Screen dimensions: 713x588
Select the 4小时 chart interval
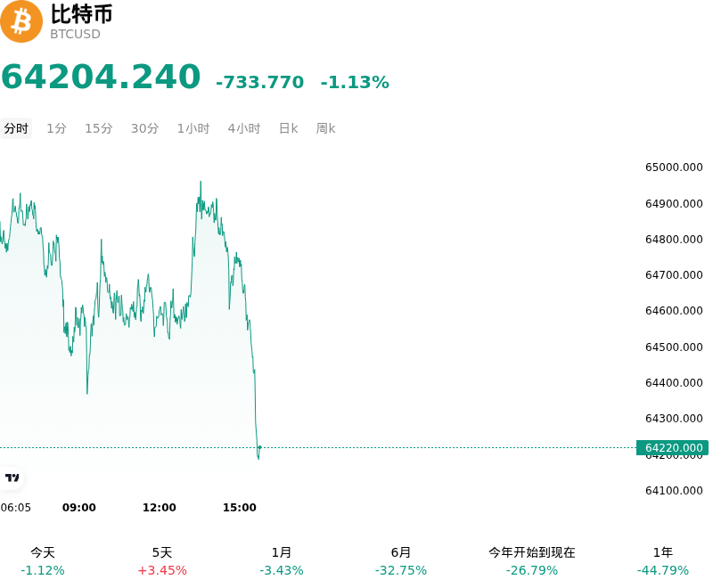coord(244,128)
